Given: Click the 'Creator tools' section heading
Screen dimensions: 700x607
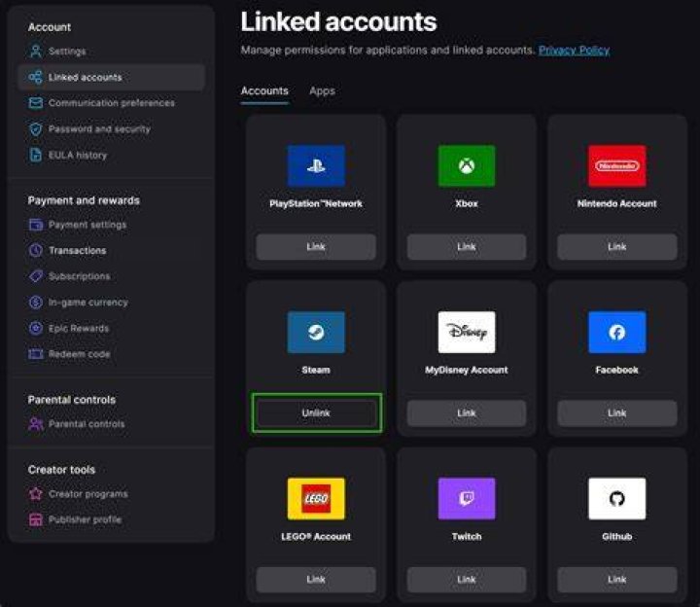Looking at the screenshot, I should pyautogui.click(x=61, y=470).
